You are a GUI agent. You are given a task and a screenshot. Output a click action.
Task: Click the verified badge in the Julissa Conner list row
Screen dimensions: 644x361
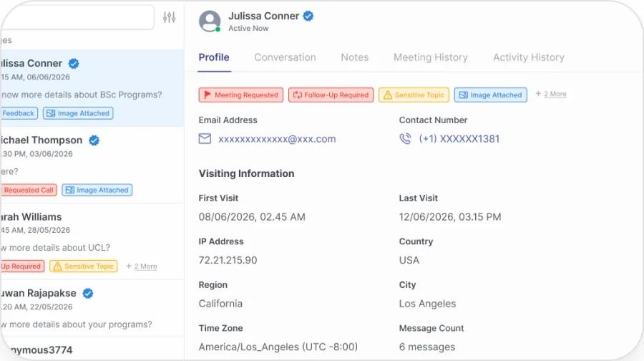pos(74,63)
